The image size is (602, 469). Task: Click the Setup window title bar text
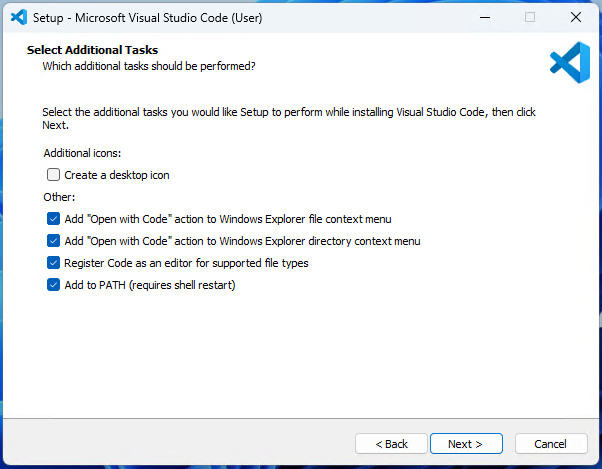click(x=147, y=18)
